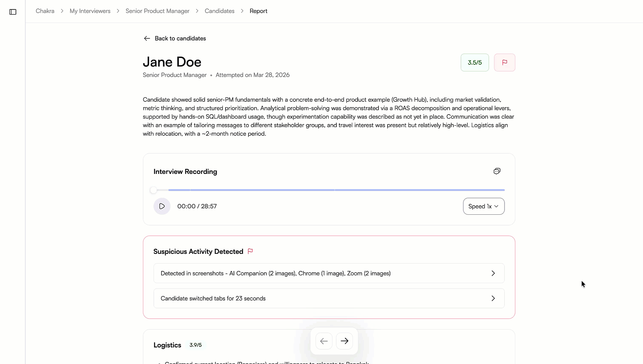Navigate to My Interviewers breadcrumb

pyautogui.click(x=90, y=11)
